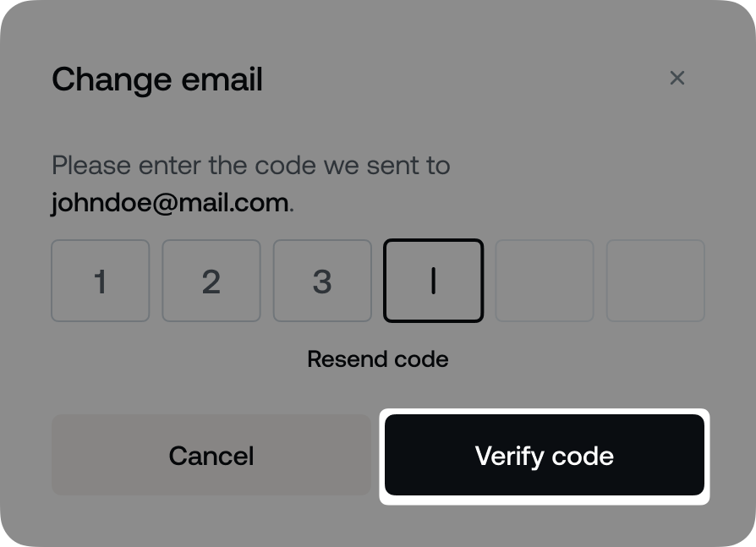756x547 pixels.
Task: Close the Change email dialog
Action: (677, 78)
